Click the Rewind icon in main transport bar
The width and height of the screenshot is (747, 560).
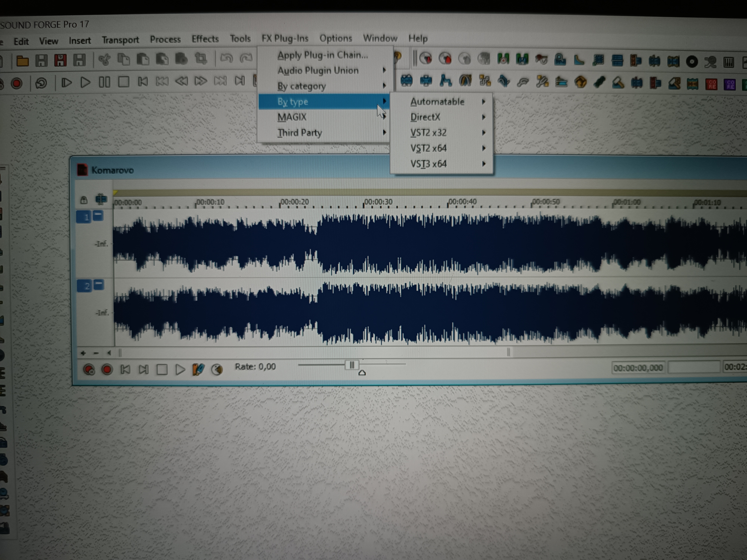pyautogui.click(x=181, y=81)
